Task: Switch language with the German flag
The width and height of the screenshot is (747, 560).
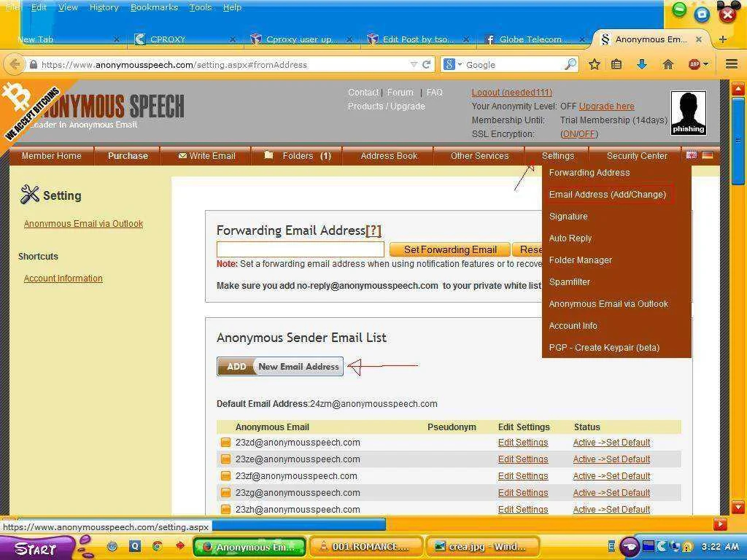Action: pos(708,155)
